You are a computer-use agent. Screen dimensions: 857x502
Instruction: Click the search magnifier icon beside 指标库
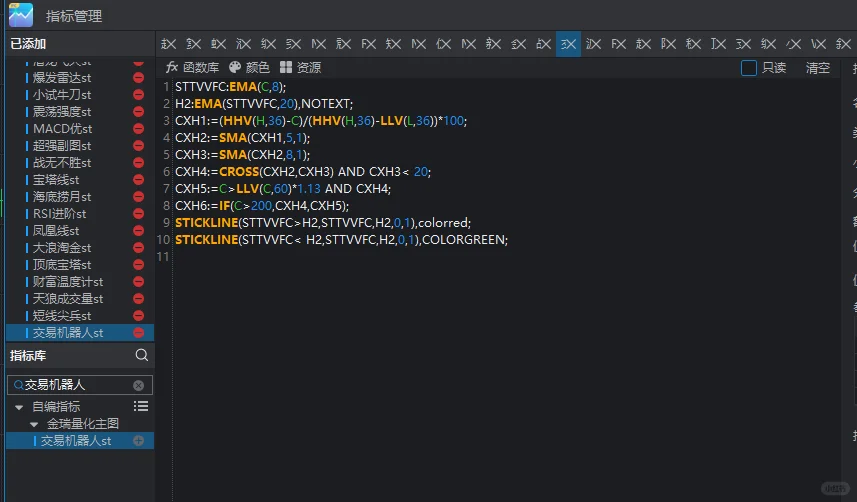tap(142, 355)
